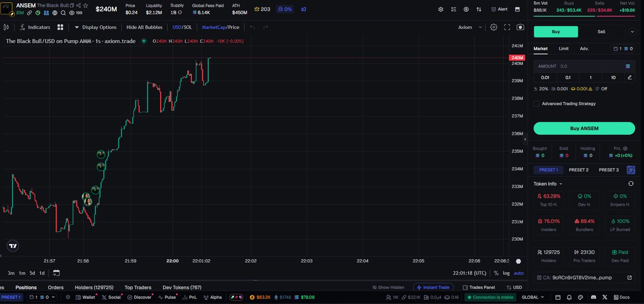This screenshot has width=644, height=304.
Task: Click the AMOUNT input field
Action: 584,66
